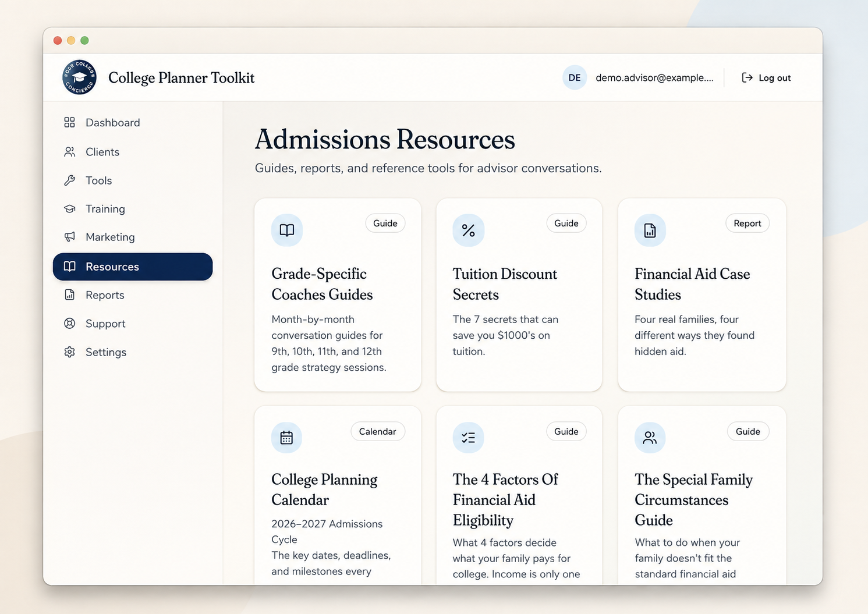
Task: Click the Admissions Resources heading
Action: pyautogui.click(x=385, y=139)
